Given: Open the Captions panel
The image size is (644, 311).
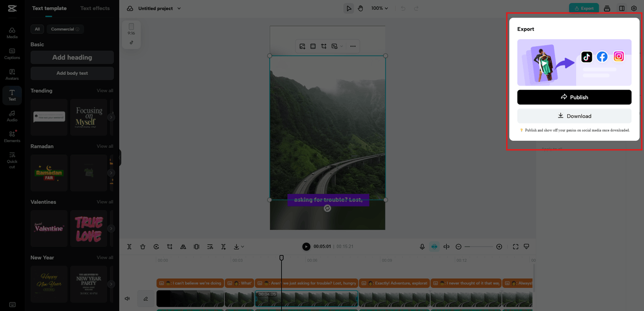Looking at the screenshot, I should tap(12, 54).
